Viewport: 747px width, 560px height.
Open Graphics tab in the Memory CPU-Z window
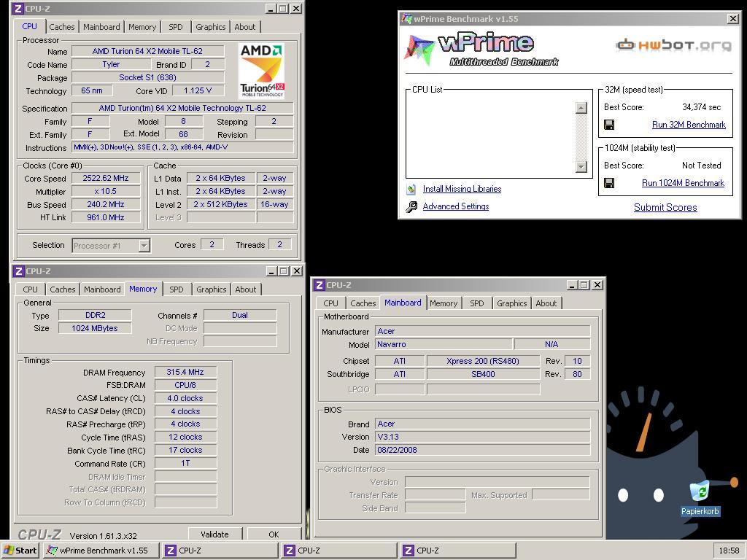point(211,289)
